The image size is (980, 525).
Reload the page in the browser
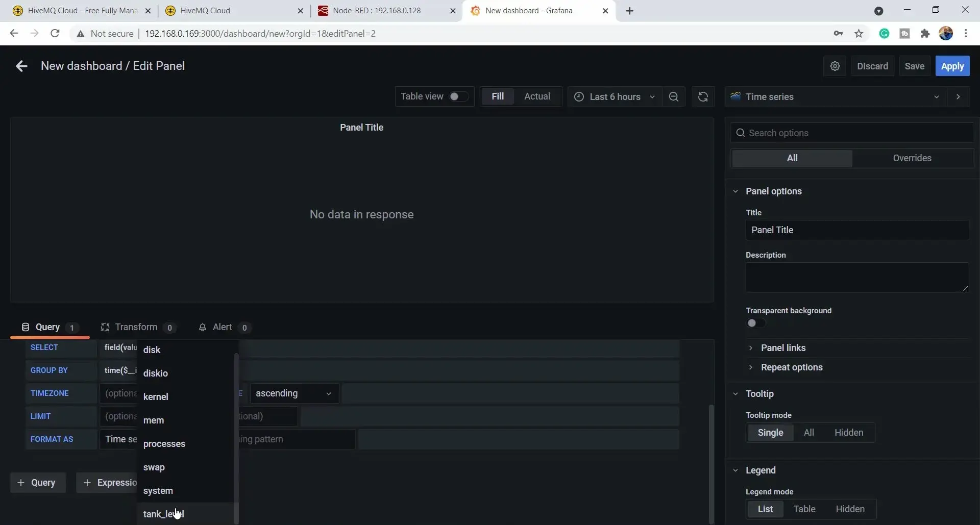[55, 34]
